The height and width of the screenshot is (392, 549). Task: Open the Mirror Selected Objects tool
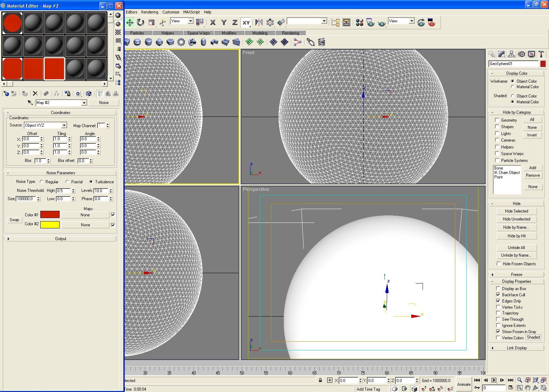pos(259,22)
